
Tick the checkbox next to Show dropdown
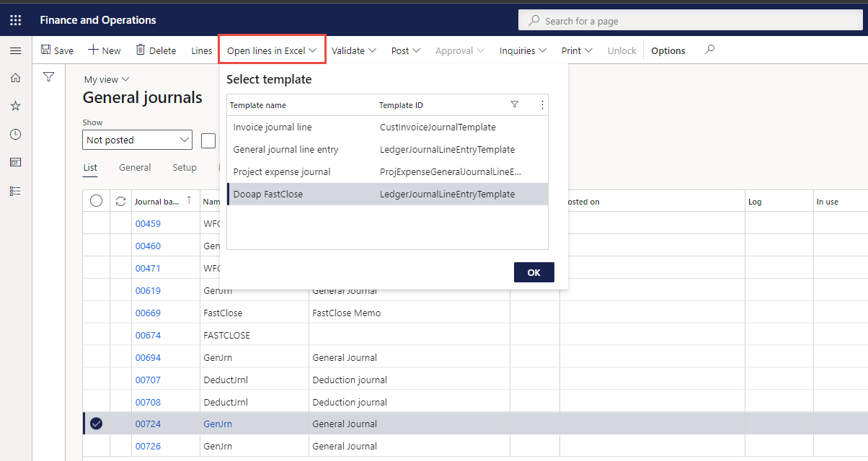pos(208,140)
